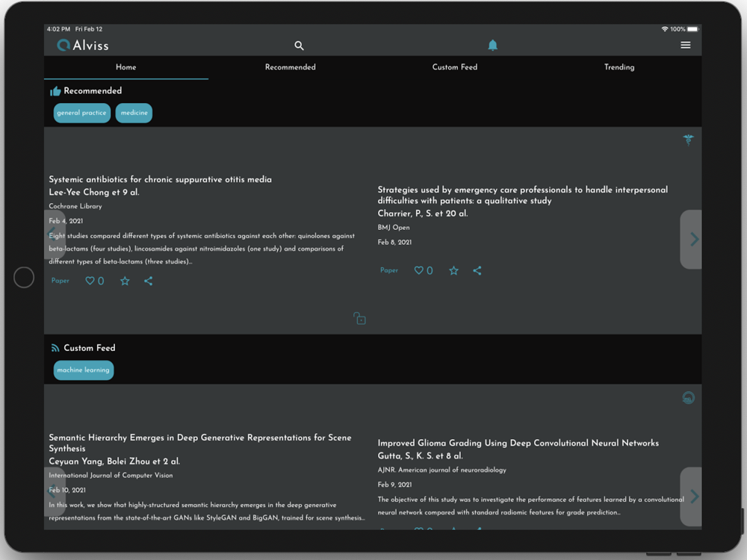747x560 pixels.
Task: Select the general practice tag
Action: click(x=82, y=113)
